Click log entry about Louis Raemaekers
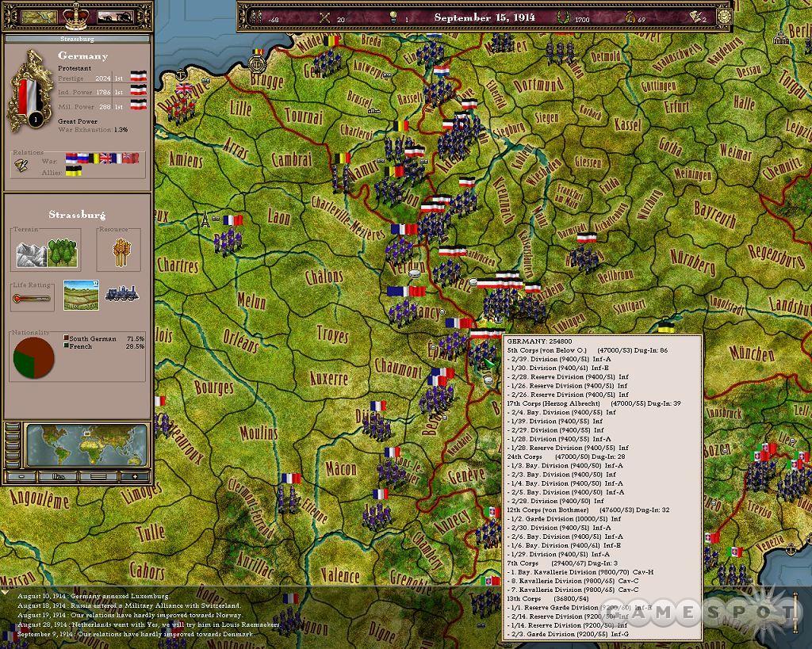Viewport: 812px width, 649px height. coord(149,624)
